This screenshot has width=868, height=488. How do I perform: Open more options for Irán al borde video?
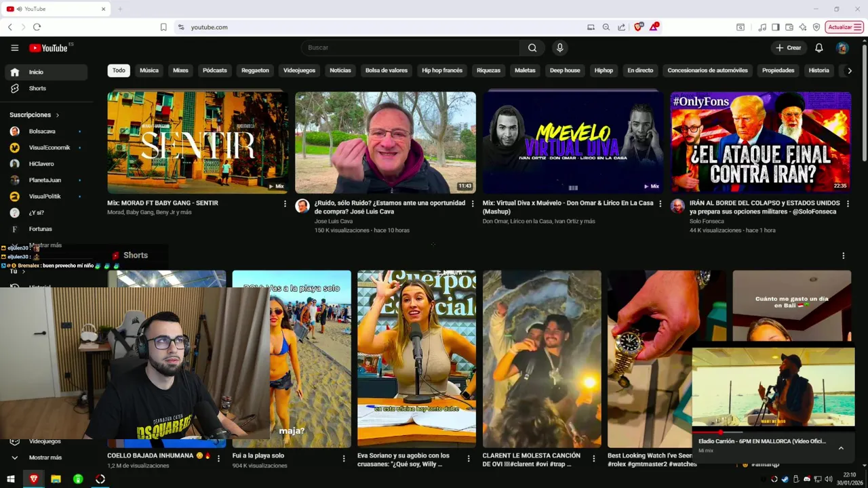pos(847,203)
